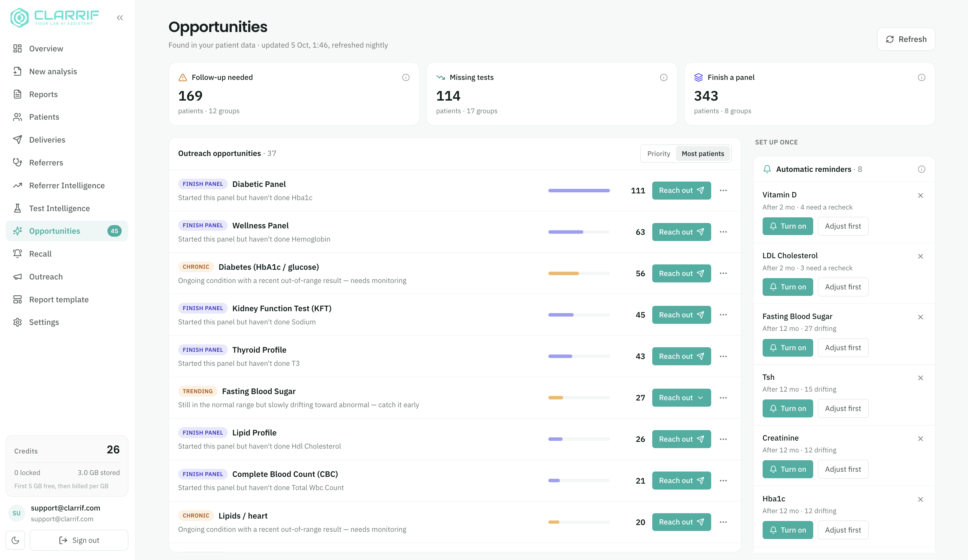Open more options for Lipids / heart row

point(723,522)
